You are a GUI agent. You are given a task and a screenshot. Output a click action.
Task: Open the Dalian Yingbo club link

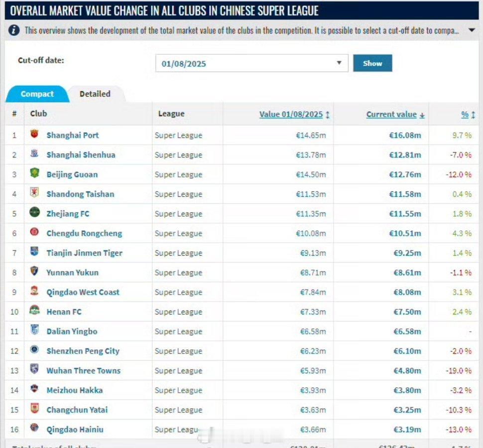[72, 331]
